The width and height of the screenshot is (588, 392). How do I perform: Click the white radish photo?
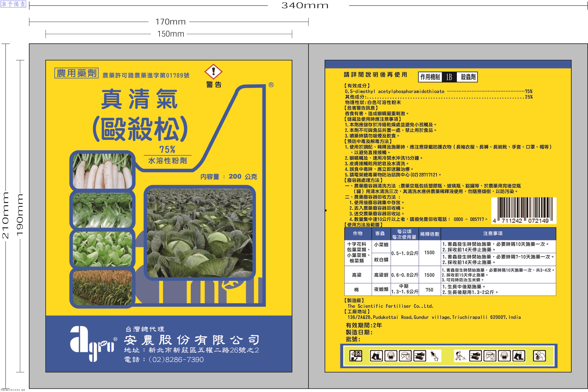click(x=102, y=171)
